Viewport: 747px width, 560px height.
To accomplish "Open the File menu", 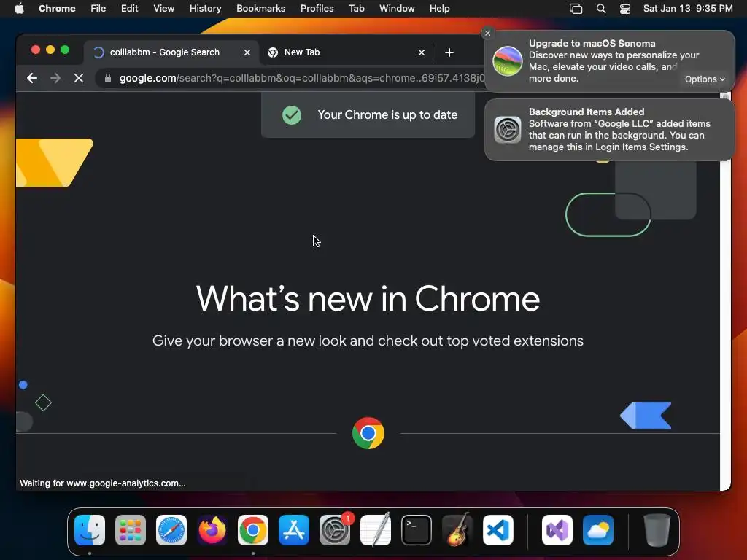I will (98, 9).
